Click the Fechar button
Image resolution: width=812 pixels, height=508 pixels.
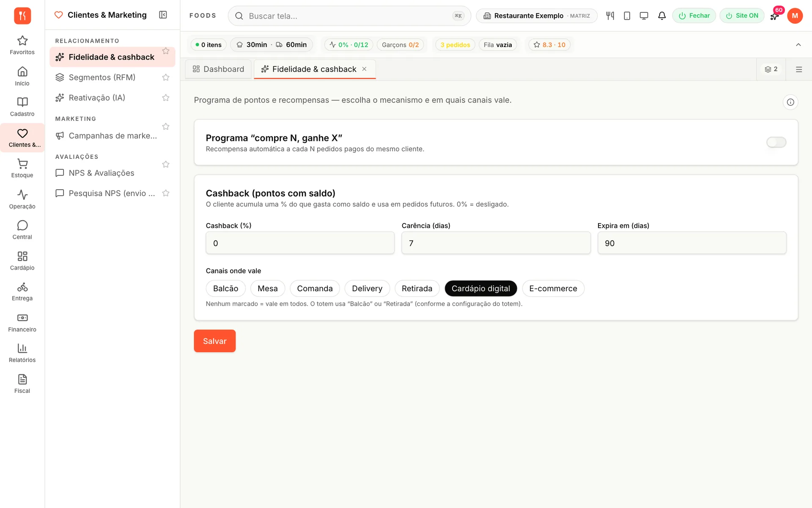(x=694, y=16)
